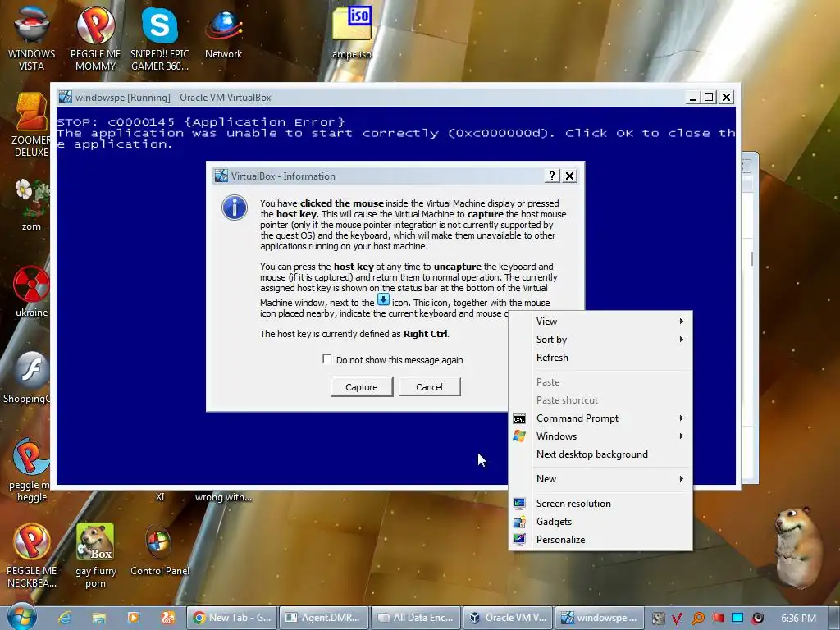Open the Flash ShoppingC desktop icon
The image size is (840, 630).
[28, 376]
